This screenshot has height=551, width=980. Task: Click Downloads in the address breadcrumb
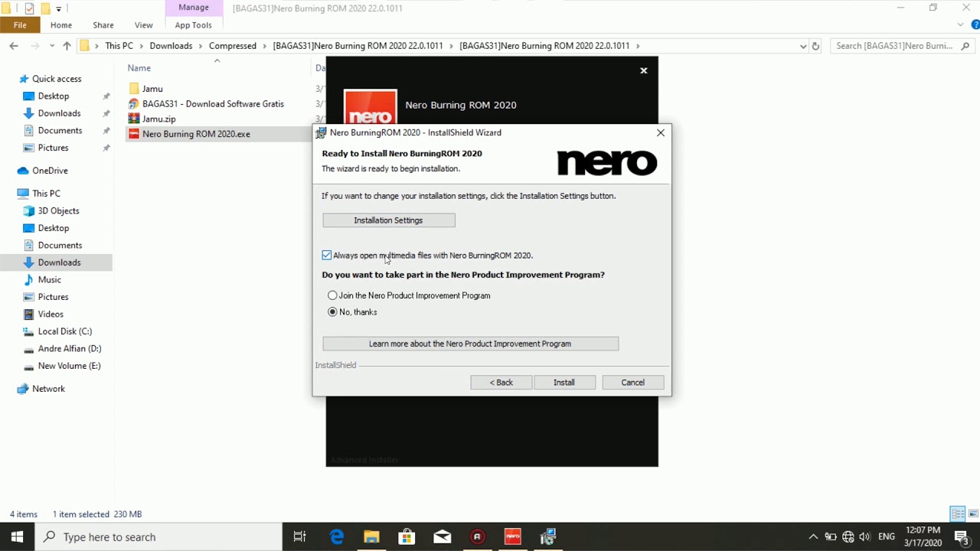pyautogui.click(x=171, y=46)
